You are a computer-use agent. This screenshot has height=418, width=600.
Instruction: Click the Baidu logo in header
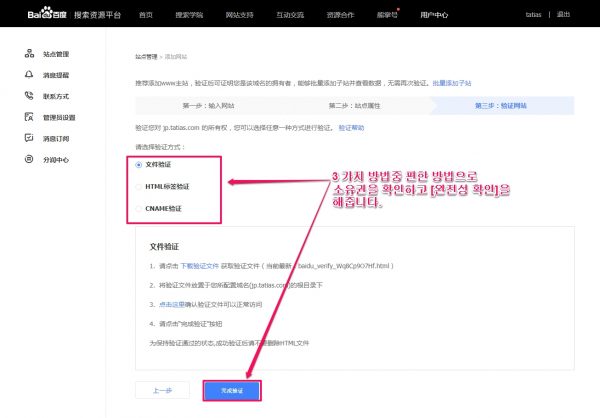47,14
